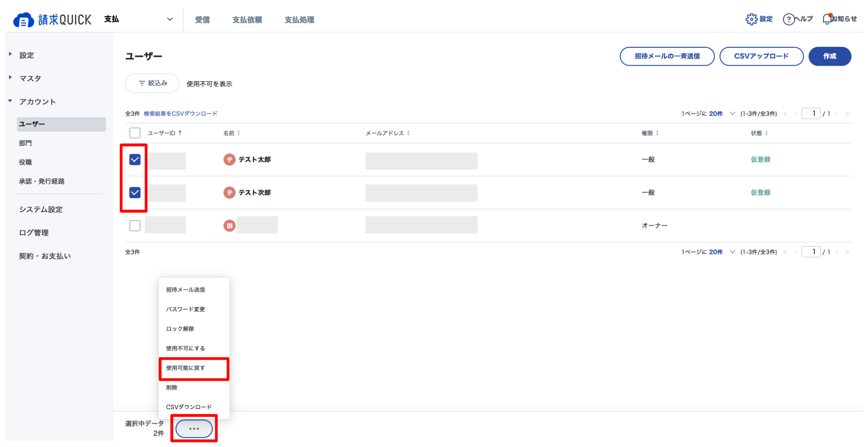Go to previous page in bottom pagination

click(x=795, y=252)
